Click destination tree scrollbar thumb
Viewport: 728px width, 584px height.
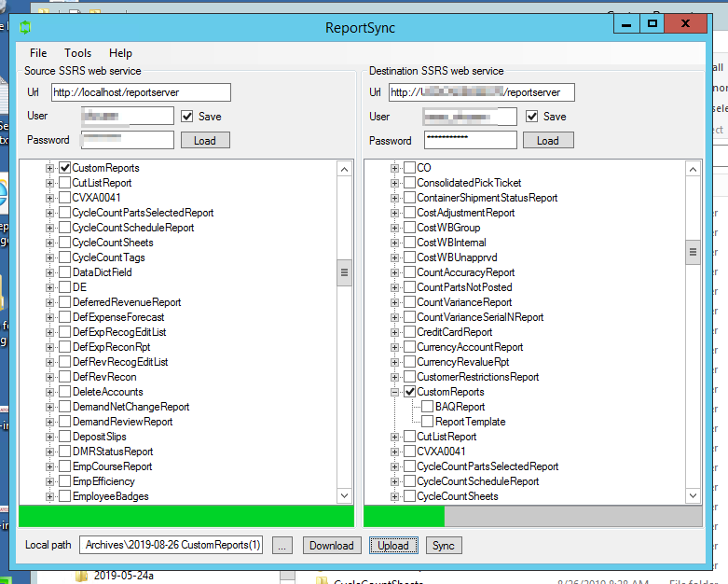[x=693, y=252]
